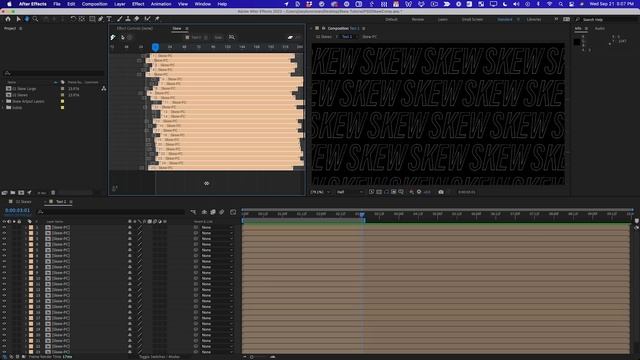Select the Review workspace
The image size is (640, 360).
[418, 20]
